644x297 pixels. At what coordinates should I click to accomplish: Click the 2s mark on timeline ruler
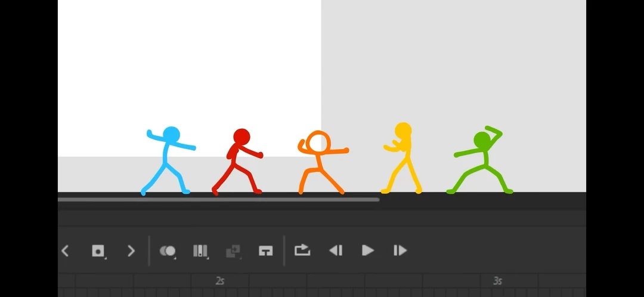(x=219, y=281)
